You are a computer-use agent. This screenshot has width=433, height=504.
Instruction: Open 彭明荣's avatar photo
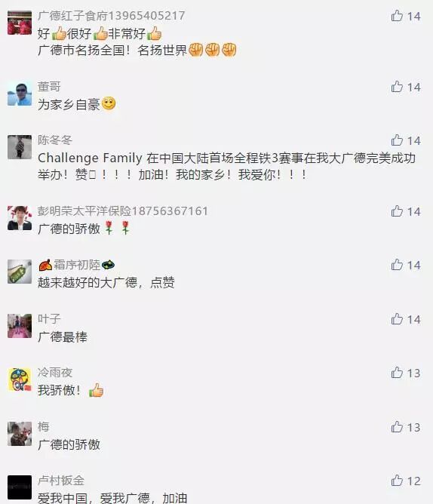coord(20,218)
